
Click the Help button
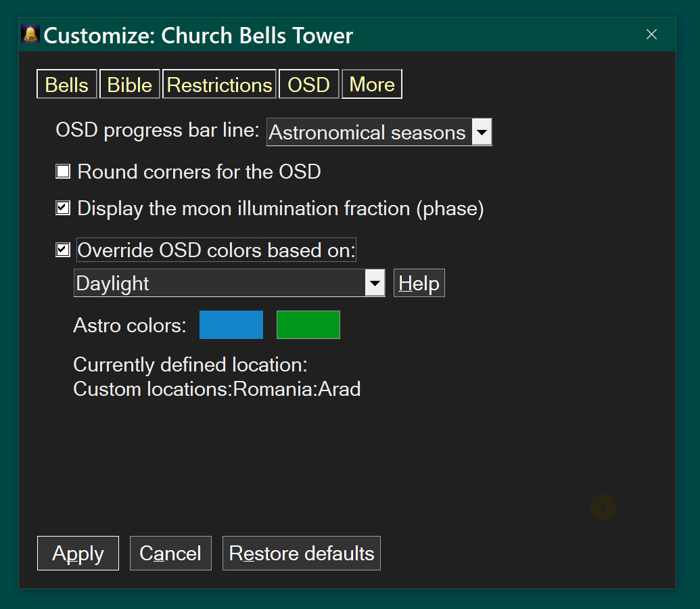(419, 283)
